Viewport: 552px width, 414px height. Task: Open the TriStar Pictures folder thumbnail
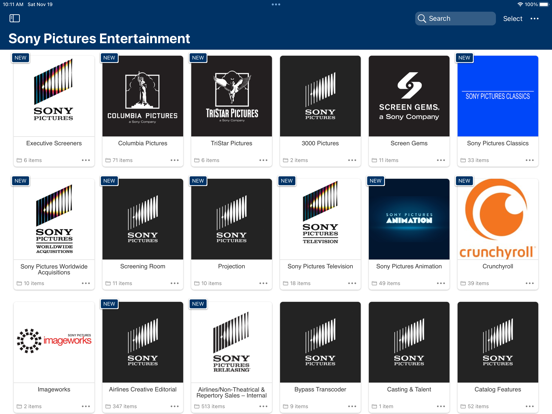[x=231, y=96]
